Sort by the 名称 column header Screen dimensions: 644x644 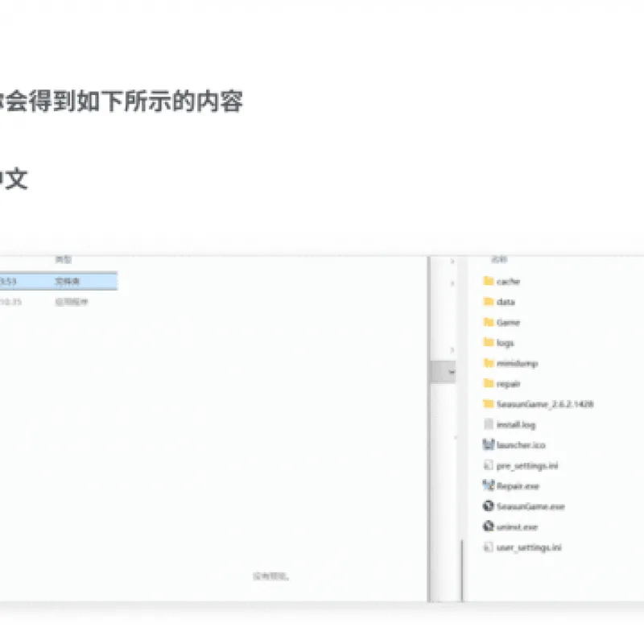tap(499, 259)
